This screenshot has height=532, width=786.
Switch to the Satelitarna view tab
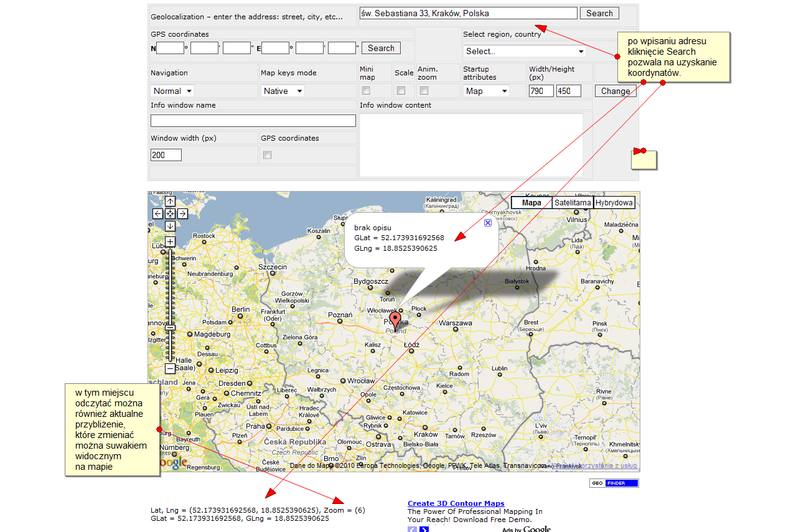pos(573,203)
